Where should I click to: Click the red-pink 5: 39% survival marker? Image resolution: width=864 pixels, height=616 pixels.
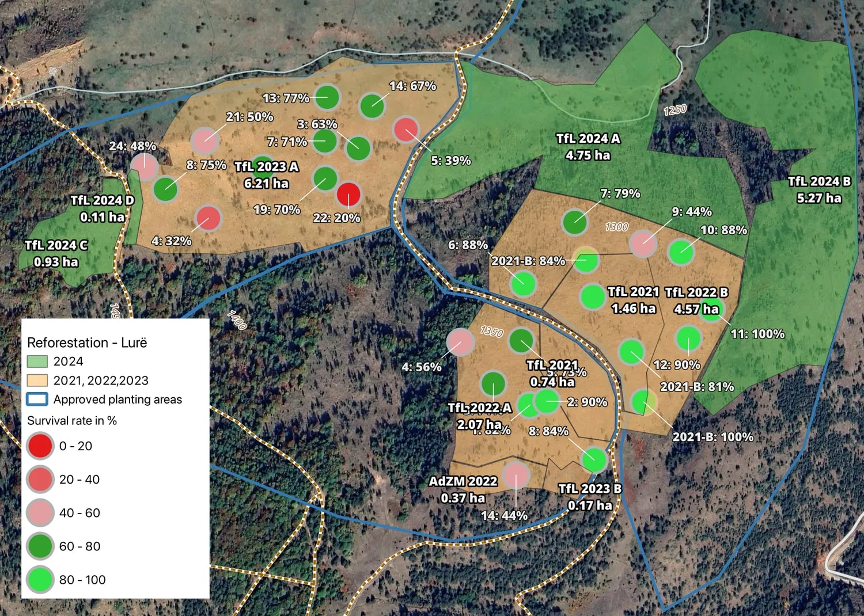pos(407,130)
